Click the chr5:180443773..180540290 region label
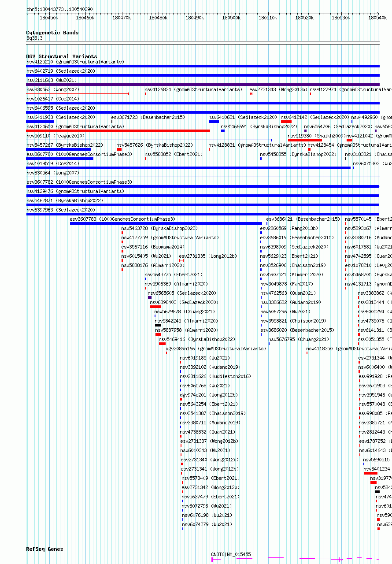 pyautogui.click(x=59, y=9)
